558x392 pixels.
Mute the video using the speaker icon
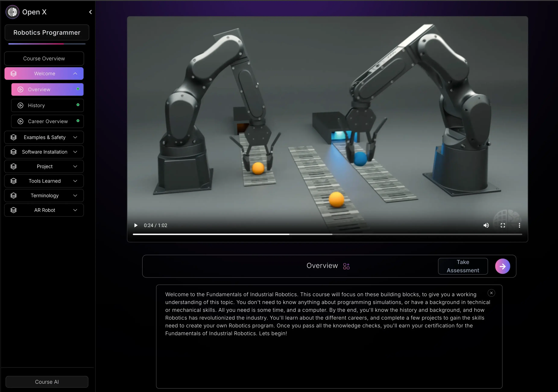coord(486,225)
